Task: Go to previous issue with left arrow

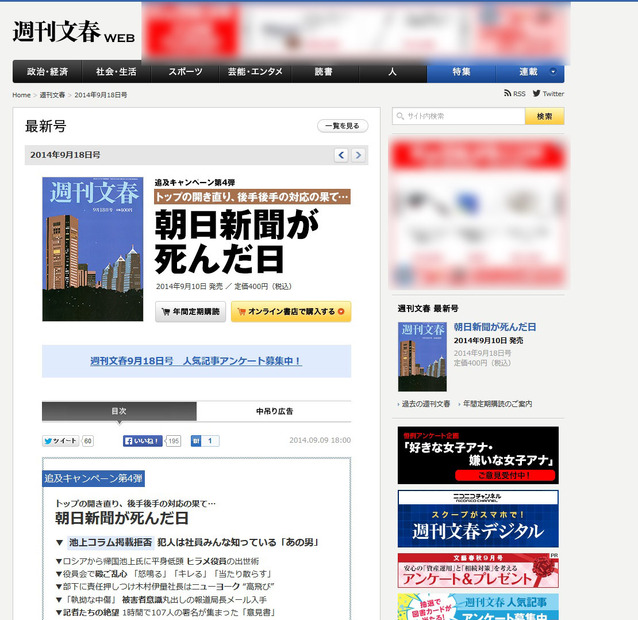Action: 341,155
